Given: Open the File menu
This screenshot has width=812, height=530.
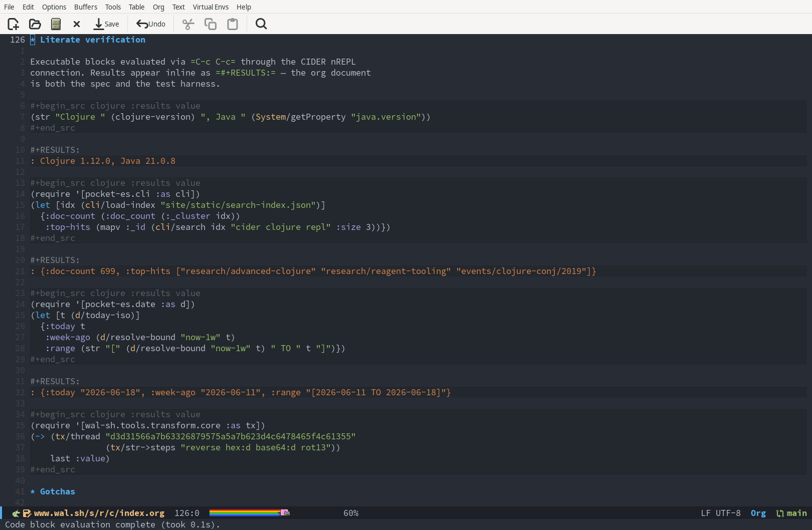Looking at the screenshot, I should click(9, 7).
